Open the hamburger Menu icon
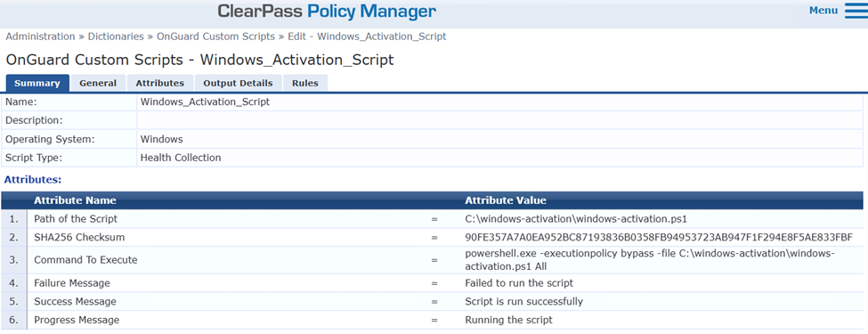Viewport: 868px width, 334px height. pos(856,11)
